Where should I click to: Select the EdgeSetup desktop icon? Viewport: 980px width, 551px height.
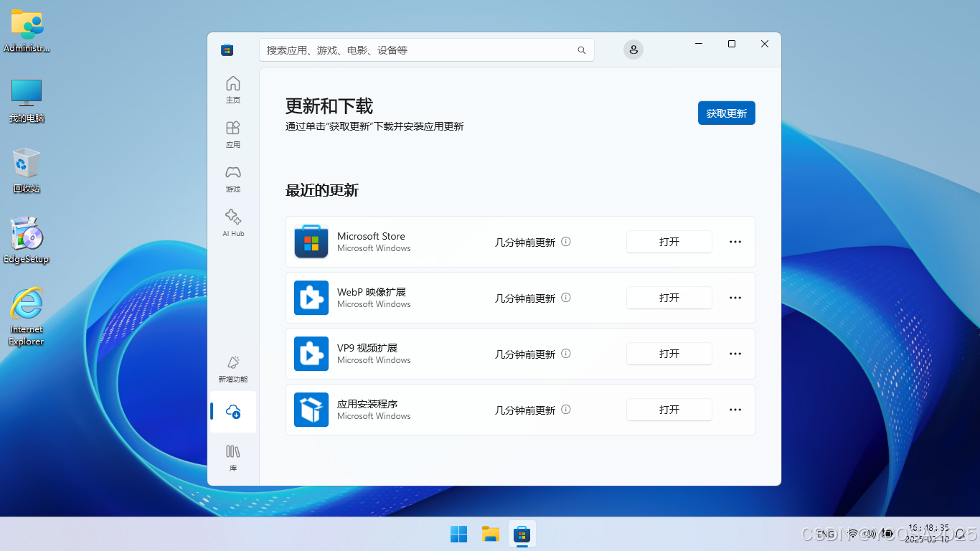(27, 240)
